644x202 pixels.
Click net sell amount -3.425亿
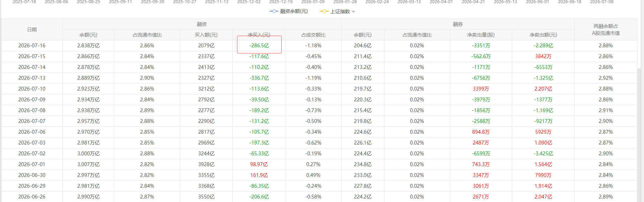coord(543,154)
